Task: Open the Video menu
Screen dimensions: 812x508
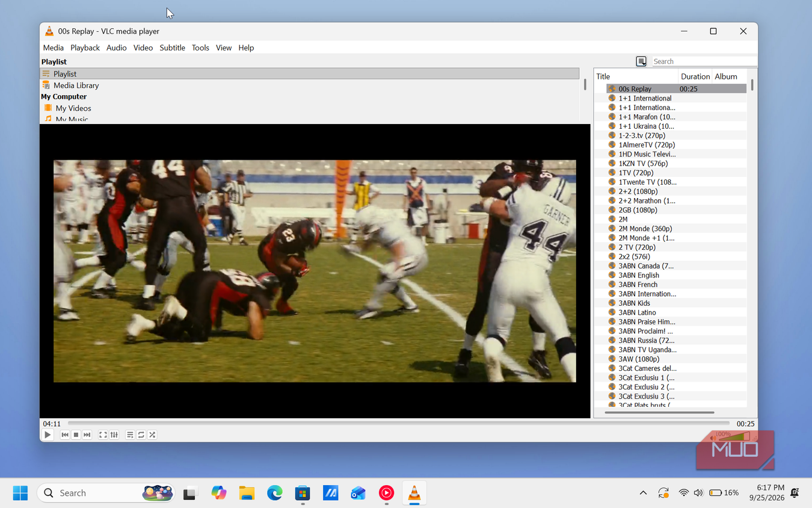Action: [143, 48]
